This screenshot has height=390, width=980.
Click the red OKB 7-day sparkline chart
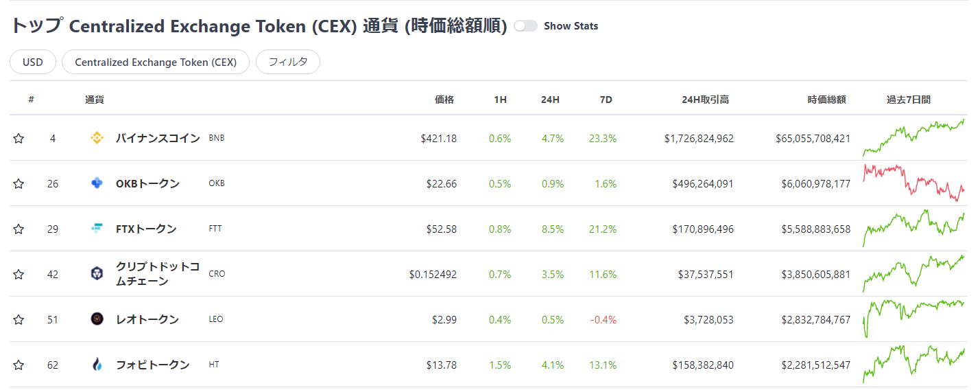913,183
